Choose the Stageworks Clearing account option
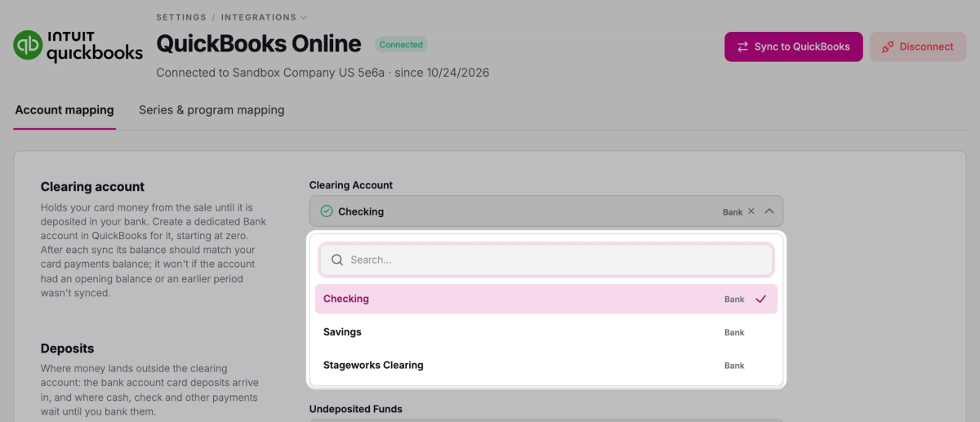This screenshot has width=980, height=422. 546,365
